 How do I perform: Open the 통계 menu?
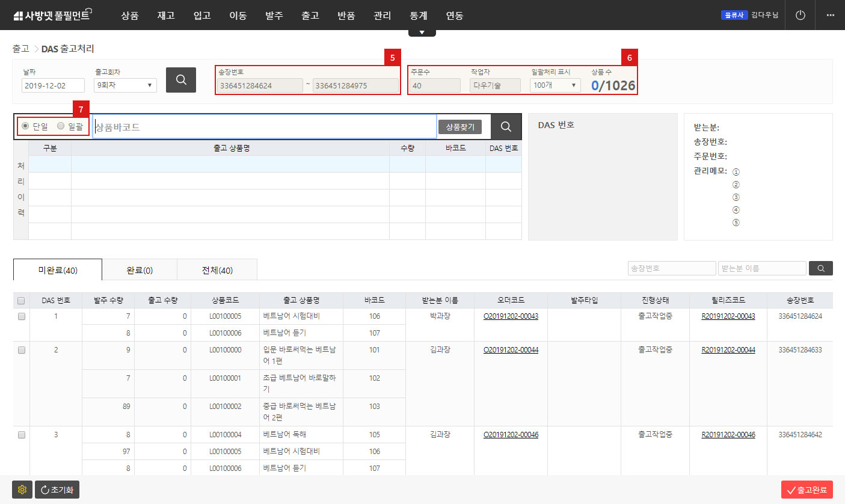click(x=417, y=15)
